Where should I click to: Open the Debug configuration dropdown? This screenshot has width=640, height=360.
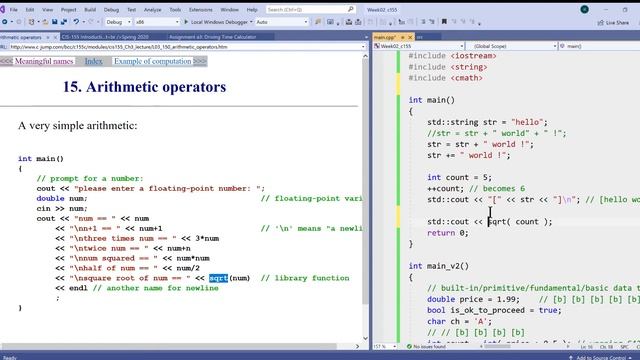pyautogui.click(x=118, y=22)
